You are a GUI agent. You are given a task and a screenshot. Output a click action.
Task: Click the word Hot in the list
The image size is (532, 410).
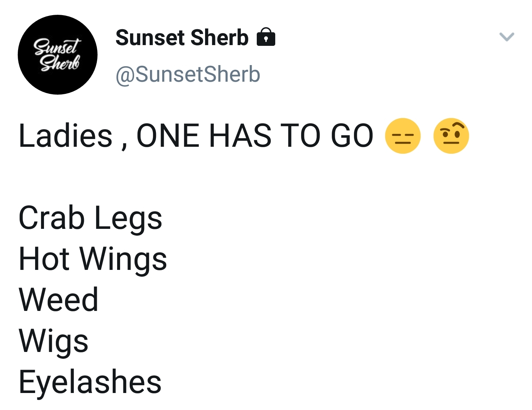[x=44, y=259]
